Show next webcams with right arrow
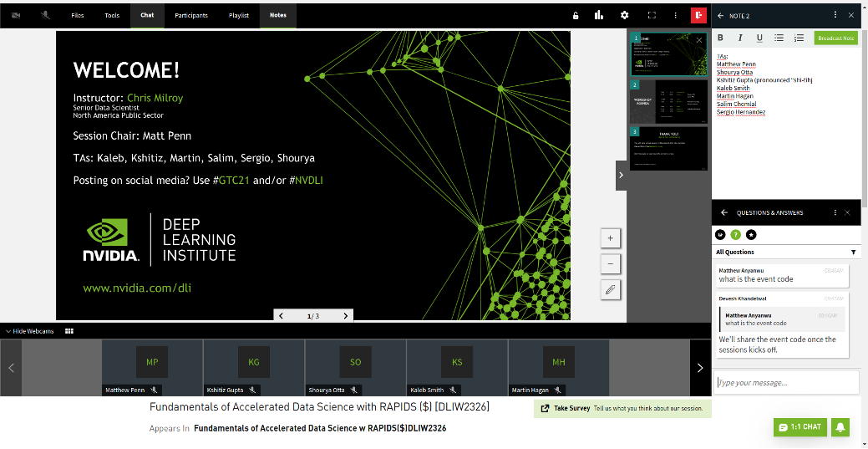 point(700,368)
